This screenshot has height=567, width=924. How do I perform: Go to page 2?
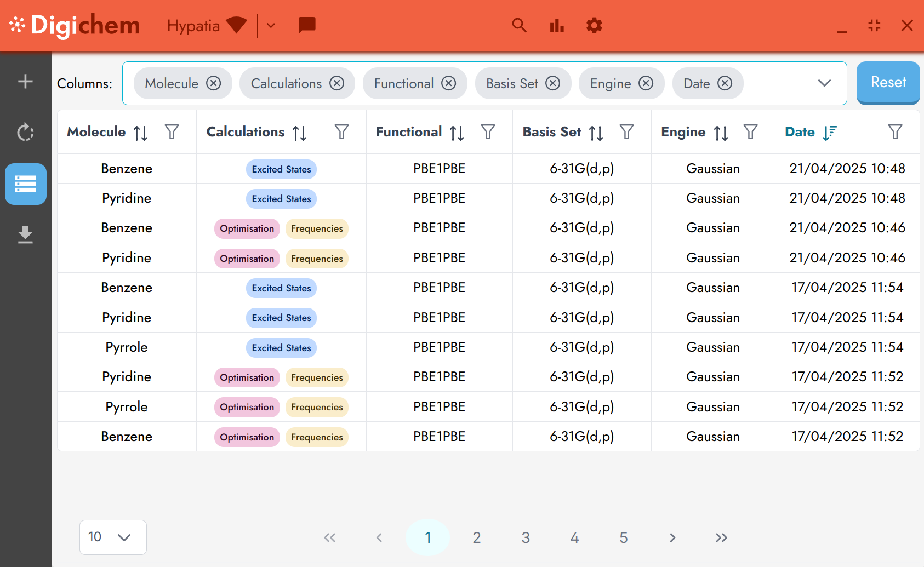[477, 537]
